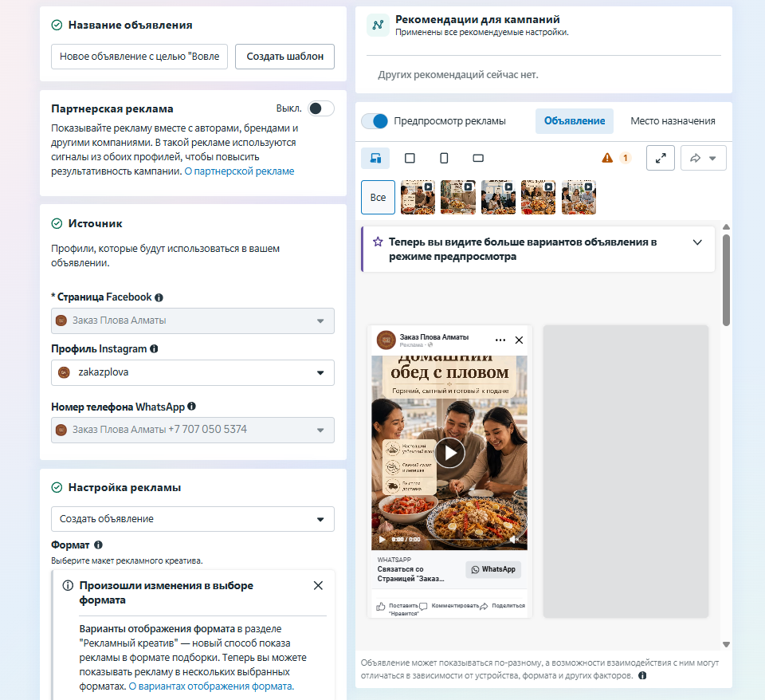Open the Создать объявление dropdown
The width and height of the screenshot is (765, 700).
[x=193, y=519]
